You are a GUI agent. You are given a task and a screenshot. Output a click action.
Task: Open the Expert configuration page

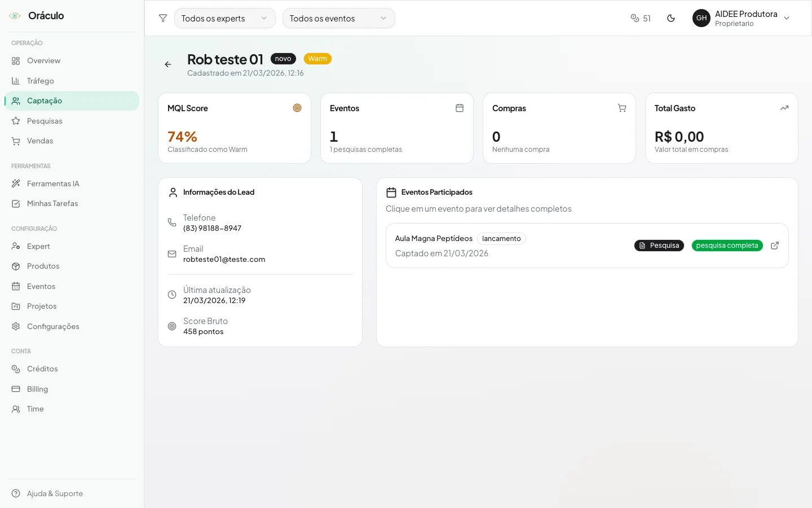pyautogui.click(x=72, y=246)
